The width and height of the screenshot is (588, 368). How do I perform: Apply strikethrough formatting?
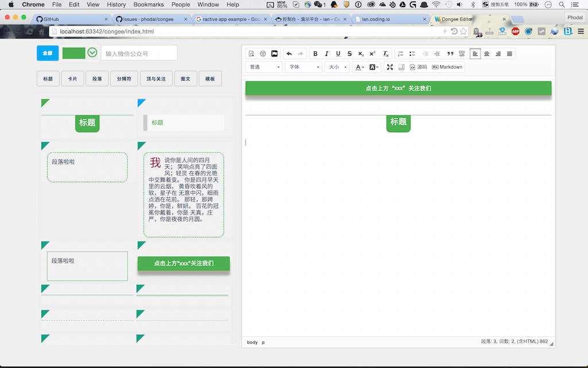349,53
